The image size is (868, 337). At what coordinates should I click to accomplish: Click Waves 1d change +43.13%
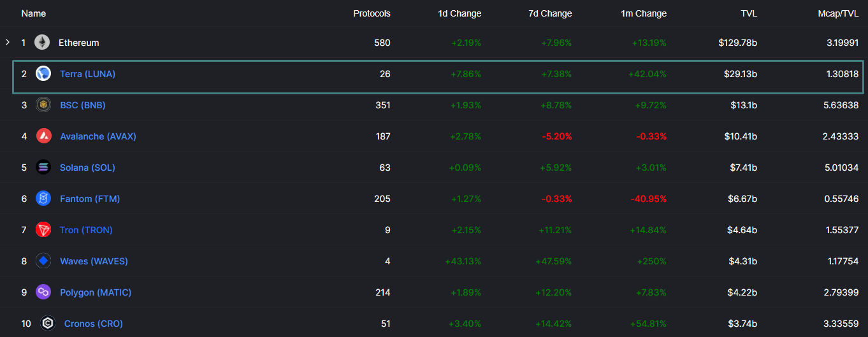(463, 261)
